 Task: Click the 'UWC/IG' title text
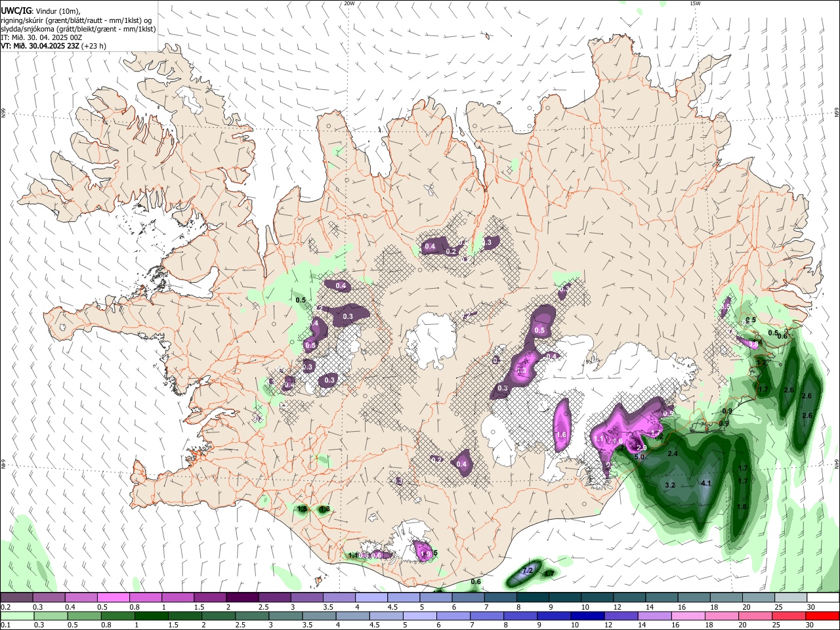[x=16, y=10]
